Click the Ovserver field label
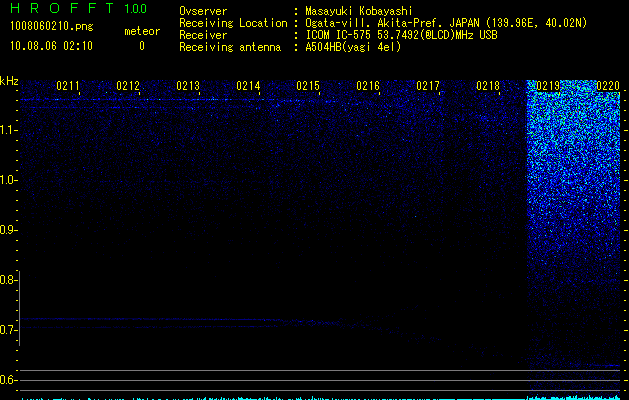 tap(203, 11)
